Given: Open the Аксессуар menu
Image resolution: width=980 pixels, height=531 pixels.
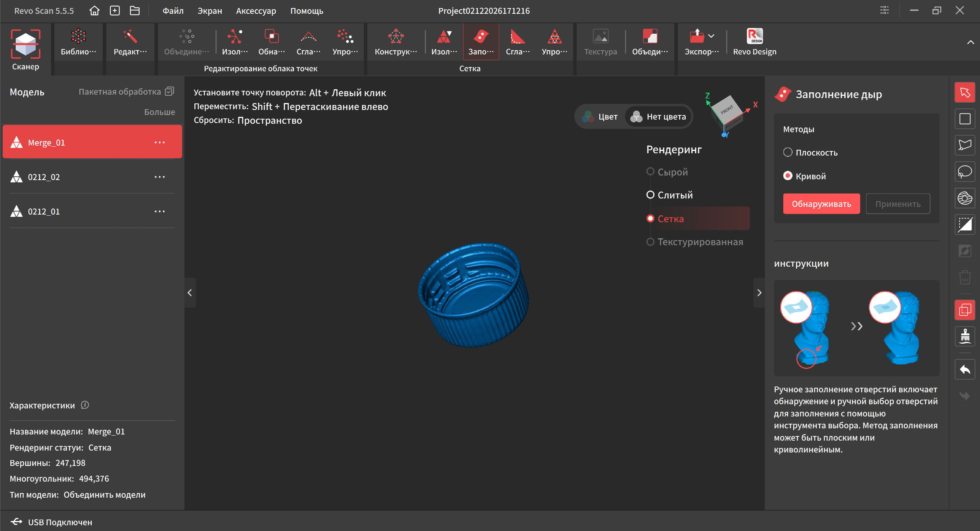Looking at the screenshot, I should tap(256, 11).
